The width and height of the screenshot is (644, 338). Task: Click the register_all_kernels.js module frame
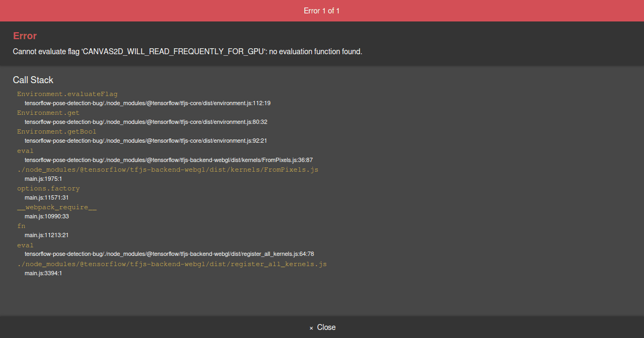[x=172, y=264]
